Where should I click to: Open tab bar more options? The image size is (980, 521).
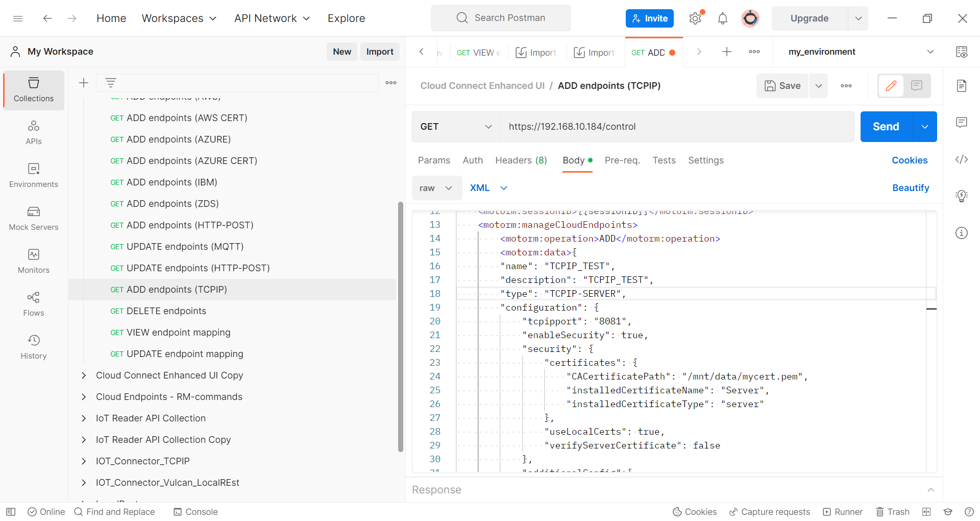click(x=754, y=52)
